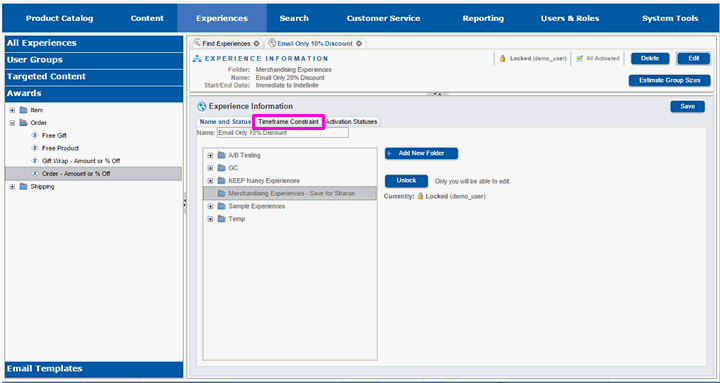This screenshot has height=383, width=720.
Task: Open the Search menu
Action: (294, 18)
